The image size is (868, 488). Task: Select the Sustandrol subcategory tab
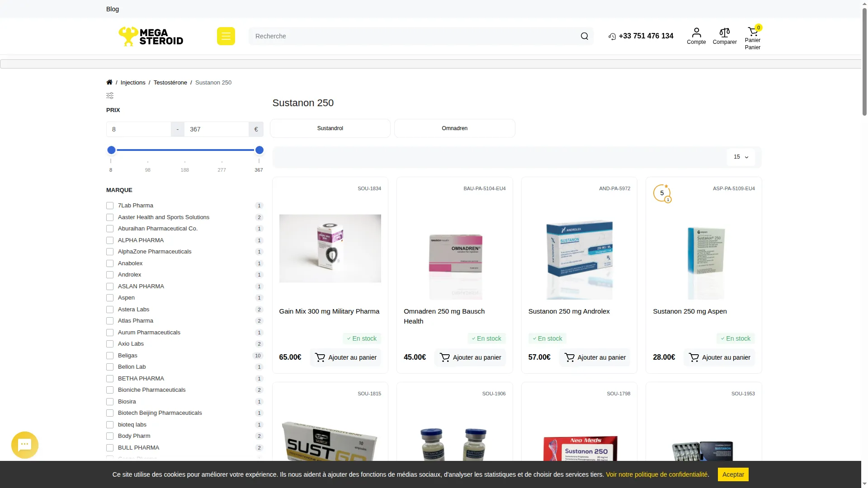coord(330,128)
